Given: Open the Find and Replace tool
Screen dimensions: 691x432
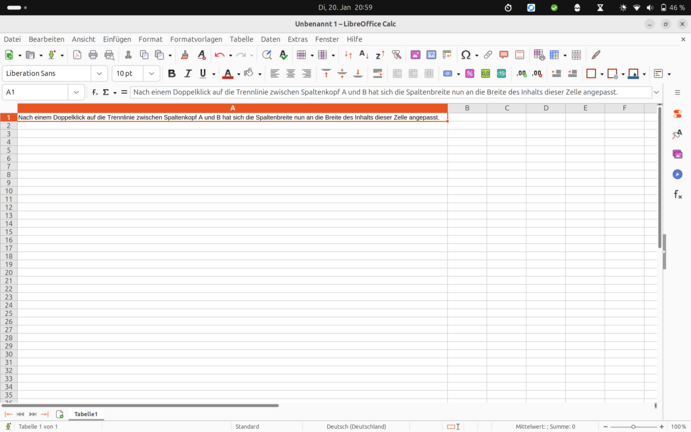Looking at the screenshot, I should tap(267, 55).
